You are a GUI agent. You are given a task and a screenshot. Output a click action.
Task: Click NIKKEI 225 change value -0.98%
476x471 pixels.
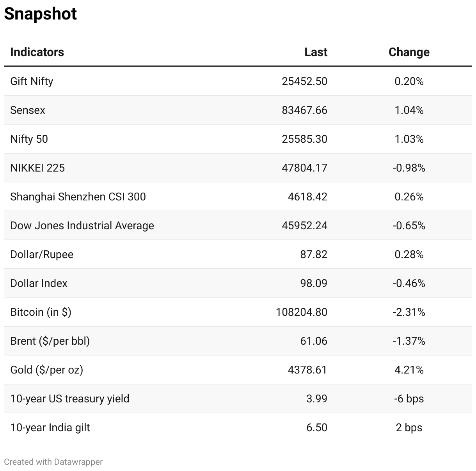coord(409,168)
